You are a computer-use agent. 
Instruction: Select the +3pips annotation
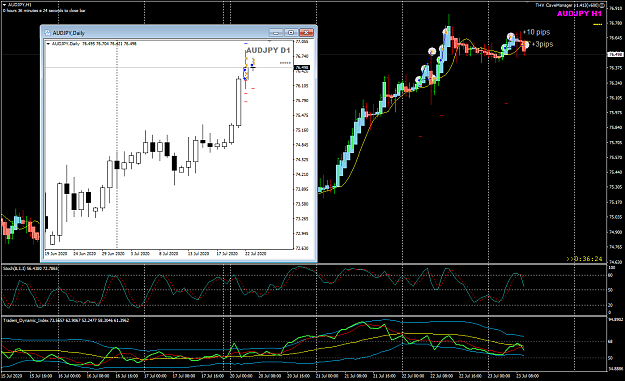[542, 44]
